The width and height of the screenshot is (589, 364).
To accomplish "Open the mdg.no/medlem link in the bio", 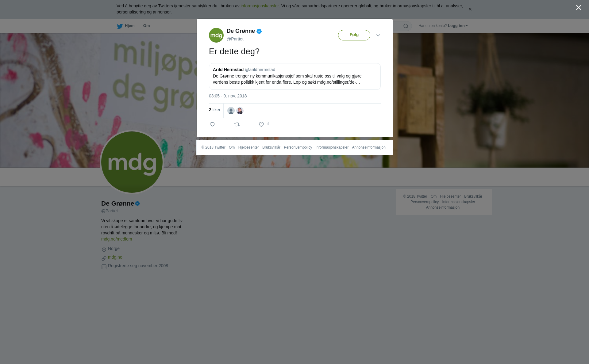I will point(117,239).
